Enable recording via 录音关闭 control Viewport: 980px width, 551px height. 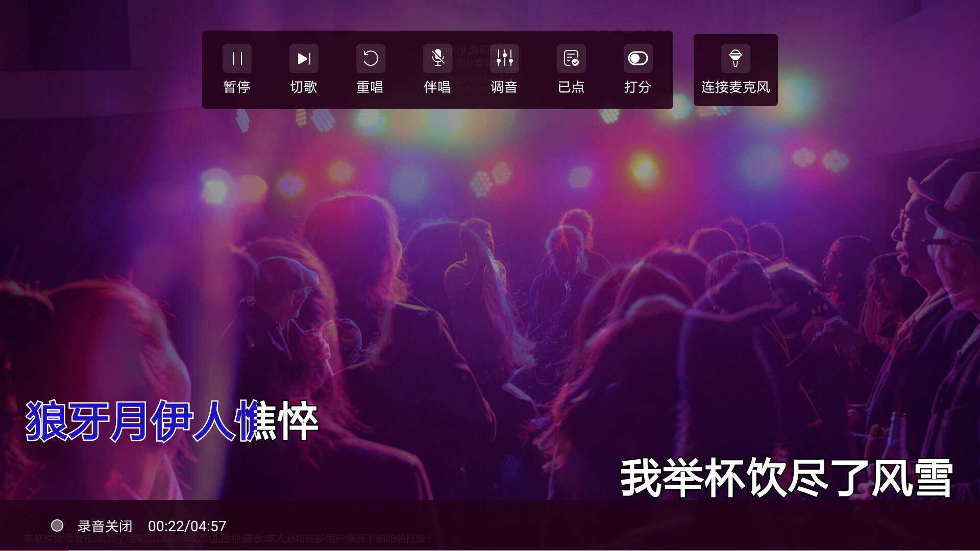point(105,526)
